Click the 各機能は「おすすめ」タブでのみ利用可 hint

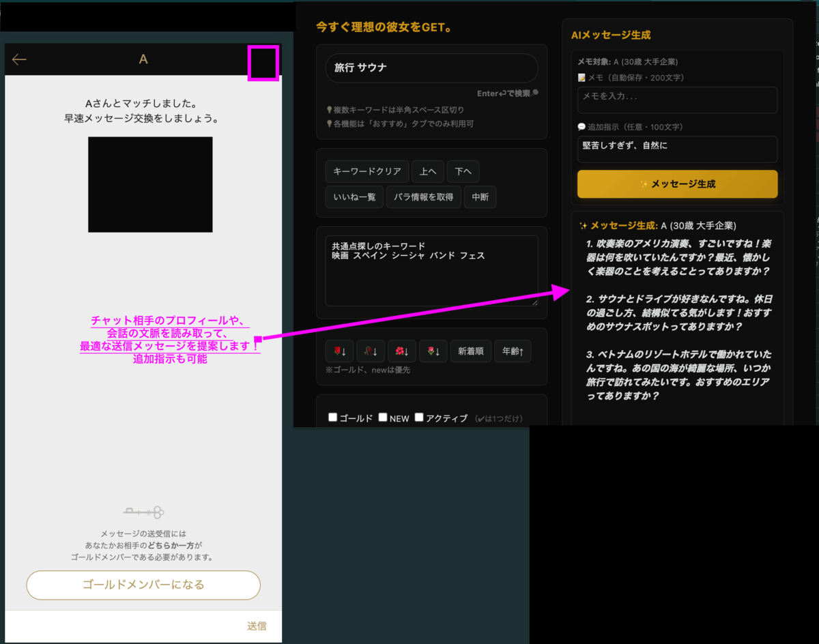[x=400, y=123]
